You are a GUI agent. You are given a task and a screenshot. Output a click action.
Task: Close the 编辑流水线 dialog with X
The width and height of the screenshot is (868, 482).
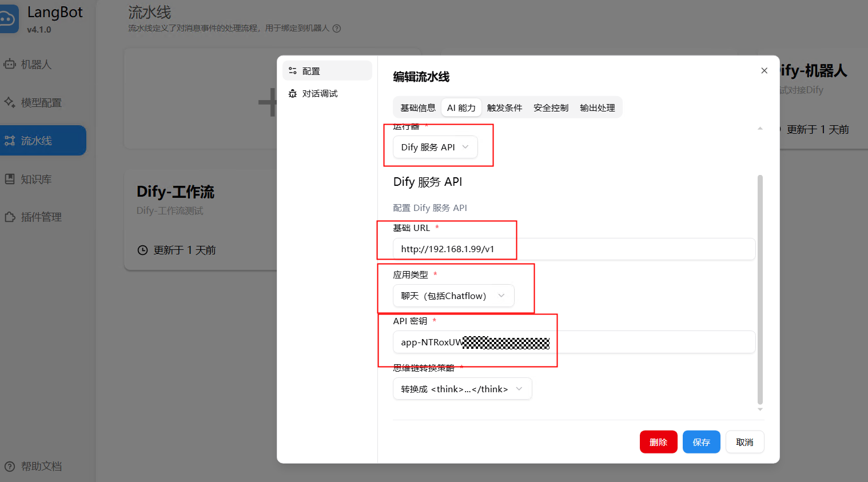coord(764,71)
